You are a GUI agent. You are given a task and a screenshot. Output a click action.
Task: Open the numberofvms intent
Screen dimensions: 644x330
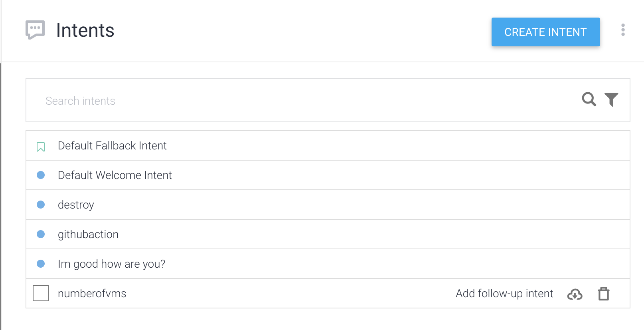[x=92, y=294]
